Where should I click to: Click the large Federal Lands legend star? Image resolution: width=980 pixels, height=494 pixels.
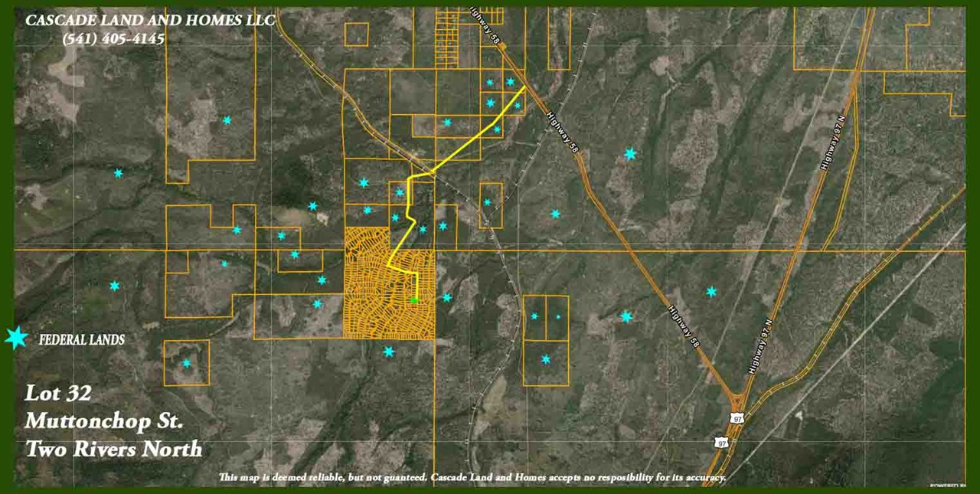[15, 338]
